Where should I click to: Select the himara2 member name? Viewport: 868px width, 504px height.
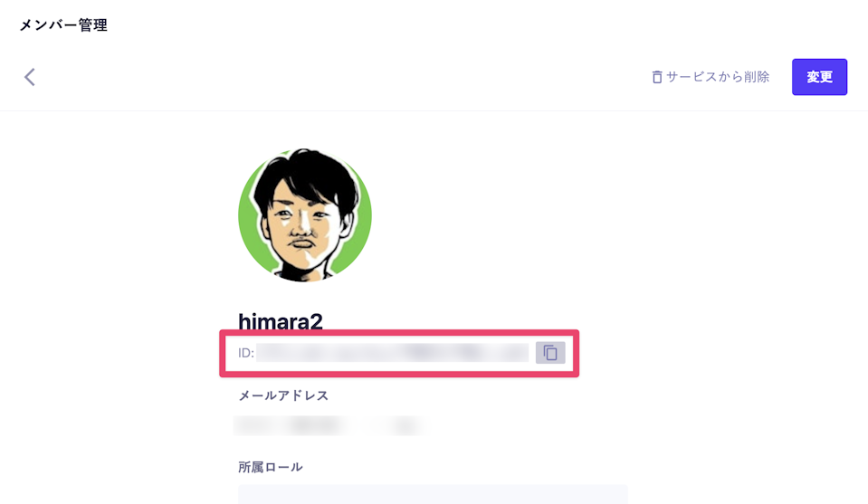coord(280,321)
